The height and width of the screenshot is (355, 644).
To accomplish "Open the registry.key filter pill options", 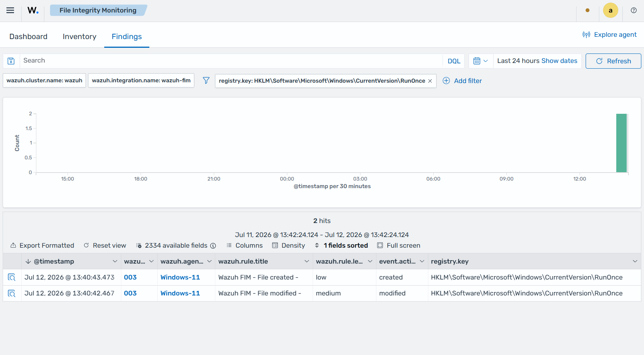I will (x=322, y=81).
